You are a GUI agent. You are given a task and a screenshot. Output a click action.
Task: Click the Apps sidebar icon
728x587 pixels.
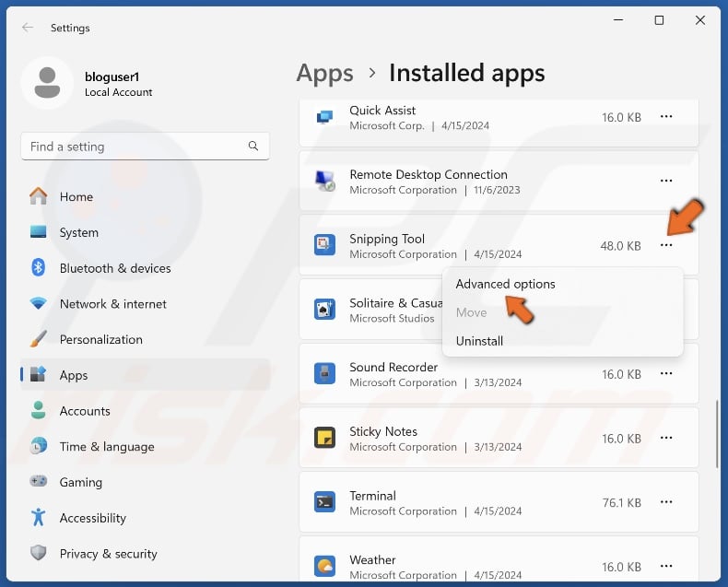click(x=38, y=374)
